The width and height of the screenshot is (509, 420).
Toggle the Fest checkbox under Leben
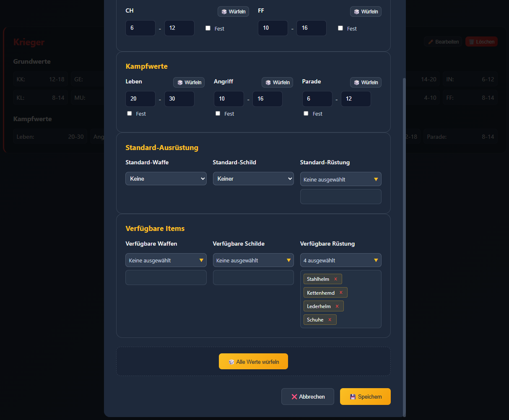click(130, 114)
